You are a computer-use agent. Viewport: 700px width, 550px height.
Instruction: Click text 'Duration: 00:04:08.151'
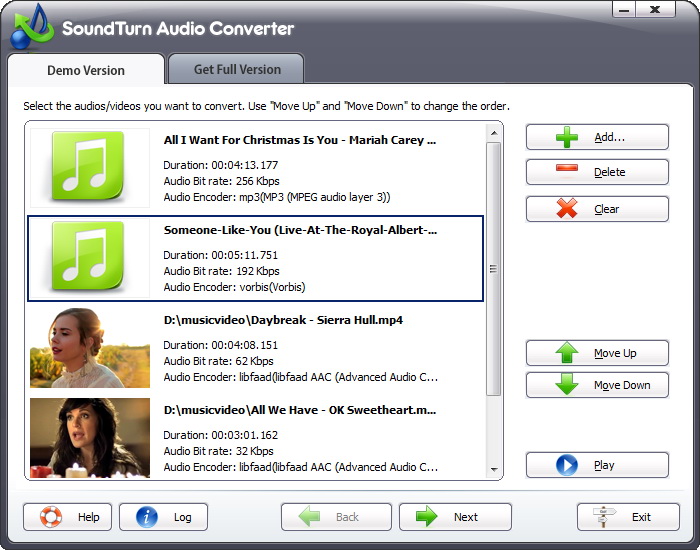click(221, 345)
